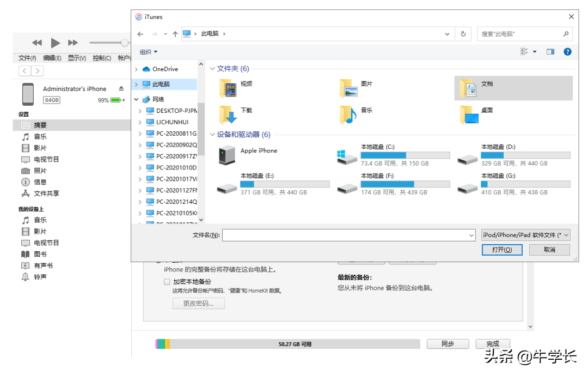This screenshot has width=588, height=375.
Task: Click the 同步 button
Action: [x=448, y=344]
